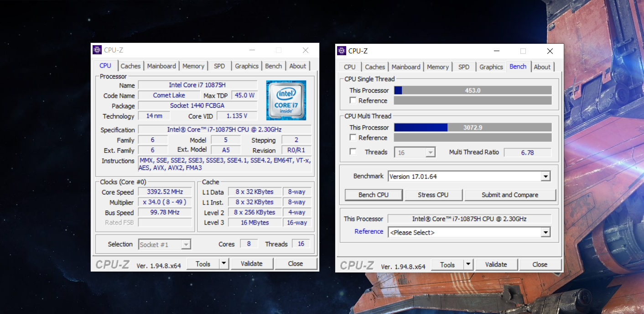
Task: Click the core speed value "3392.52 MHz"
Action: point(165,192)
